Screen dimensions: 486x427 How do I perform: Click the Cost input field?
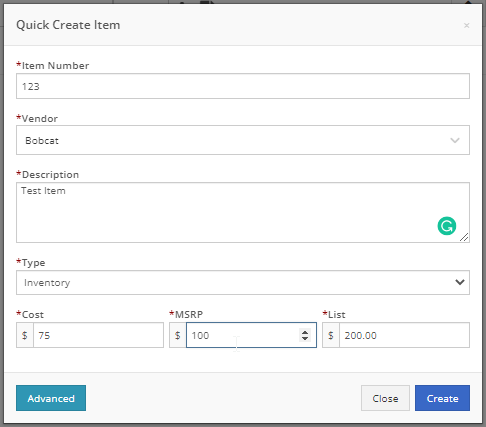pyautogui.click(x=98, y=335)
